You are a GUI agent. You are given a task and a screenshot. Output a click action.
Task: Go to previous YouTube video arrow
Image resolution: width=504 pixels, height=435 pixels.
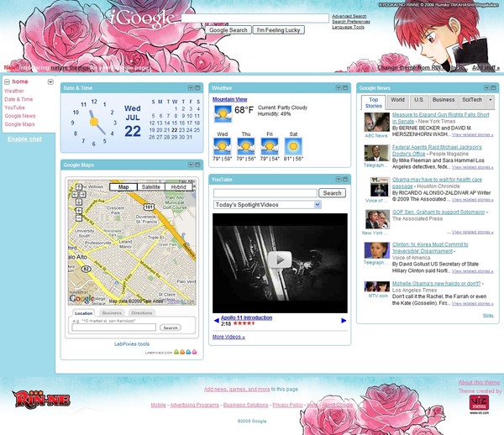pyautogui.click(x=217, y=320)
